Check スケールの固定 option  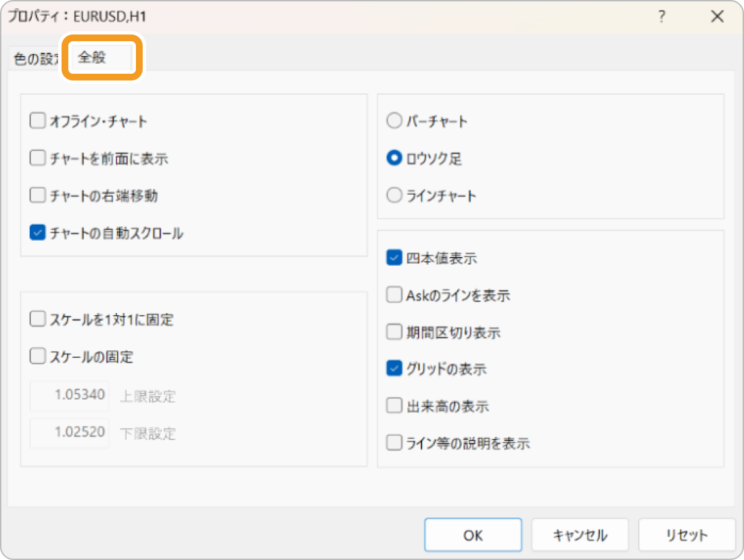click(x=37, y=356)
